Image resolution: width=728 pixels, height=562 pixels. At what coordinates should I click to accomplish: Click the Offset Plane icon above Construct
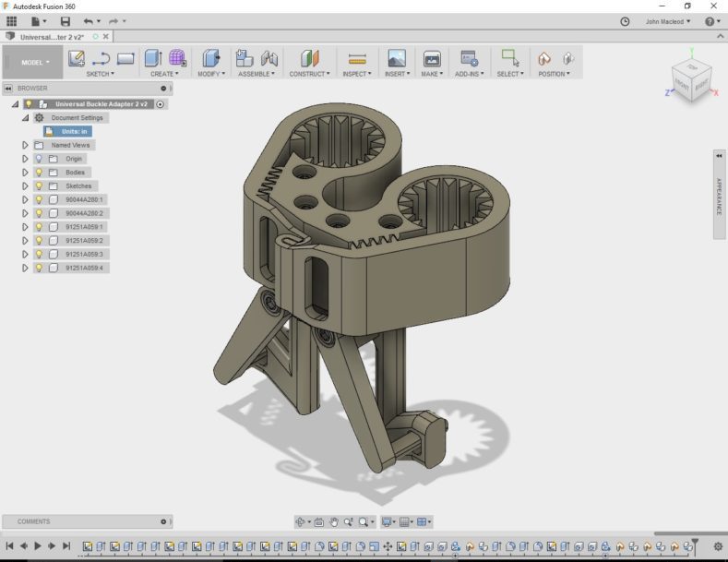click(308, 58)
